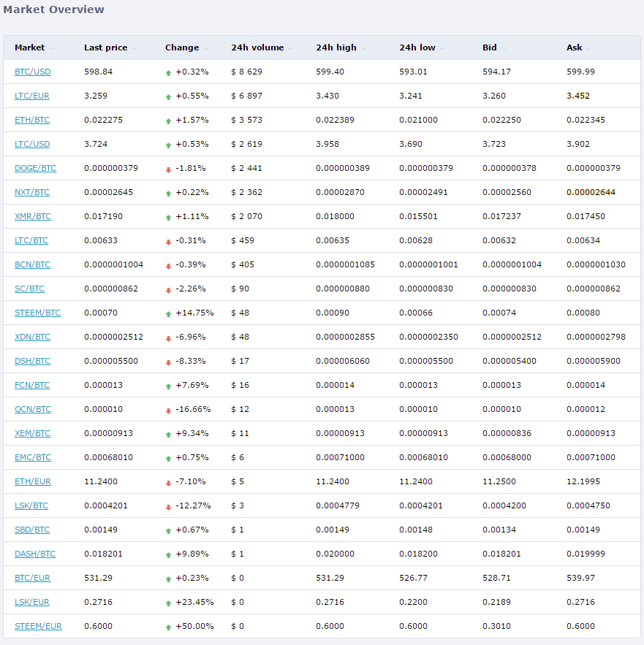Click red down arrow beside -2.26%
Image resolution: width=644 pixels, height=645 pixels.
point(168,291)
